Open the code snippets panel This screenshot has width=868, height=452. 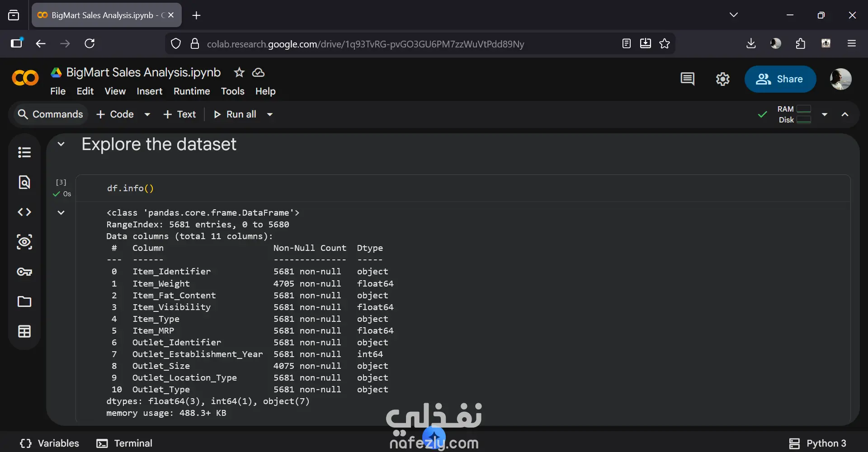(x=24, y=212)
